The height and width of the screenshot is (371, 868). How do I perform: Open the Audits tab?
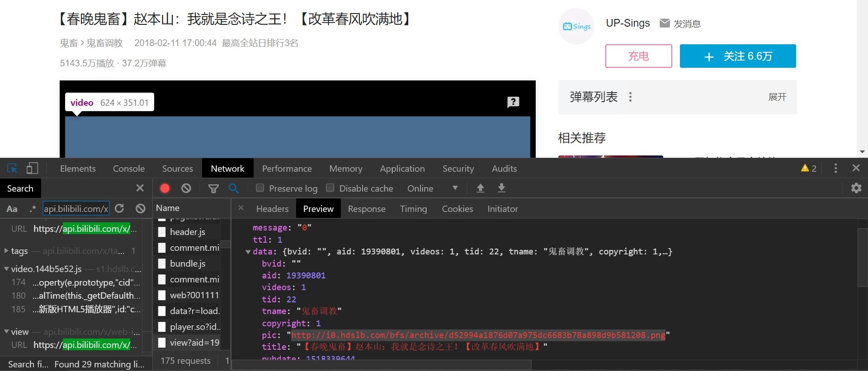click(505, 169)
